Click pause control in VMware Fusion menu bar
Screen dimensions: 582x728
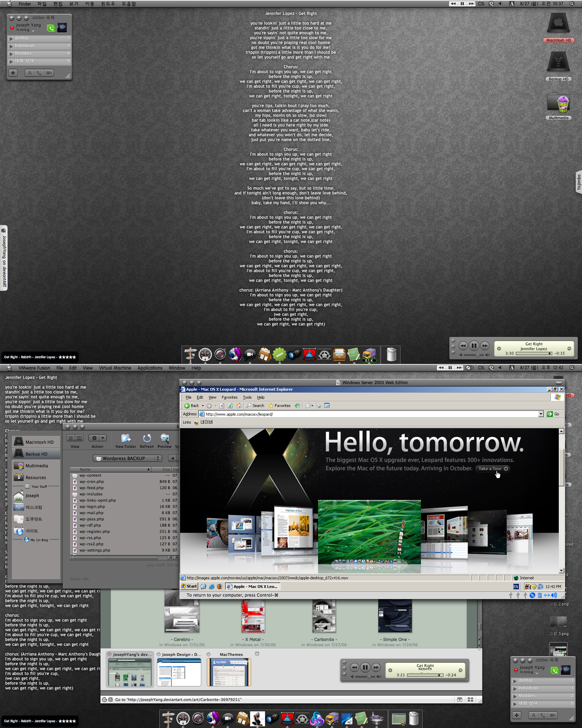(450, 368)
